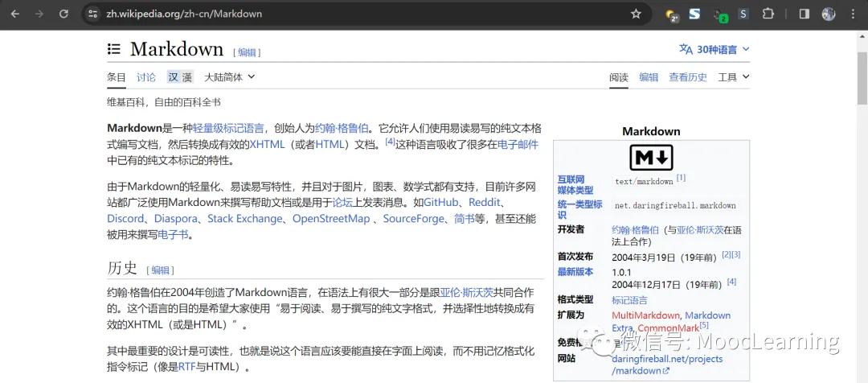
Task: Reload the Wikipedia page
Action: click(x=63, y=14)
